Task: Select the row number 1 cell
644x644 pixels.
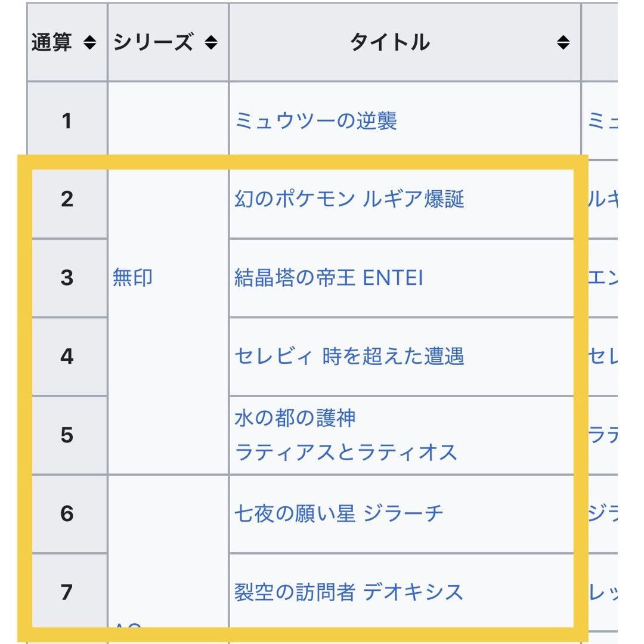Action: click(x=67, y=121)
